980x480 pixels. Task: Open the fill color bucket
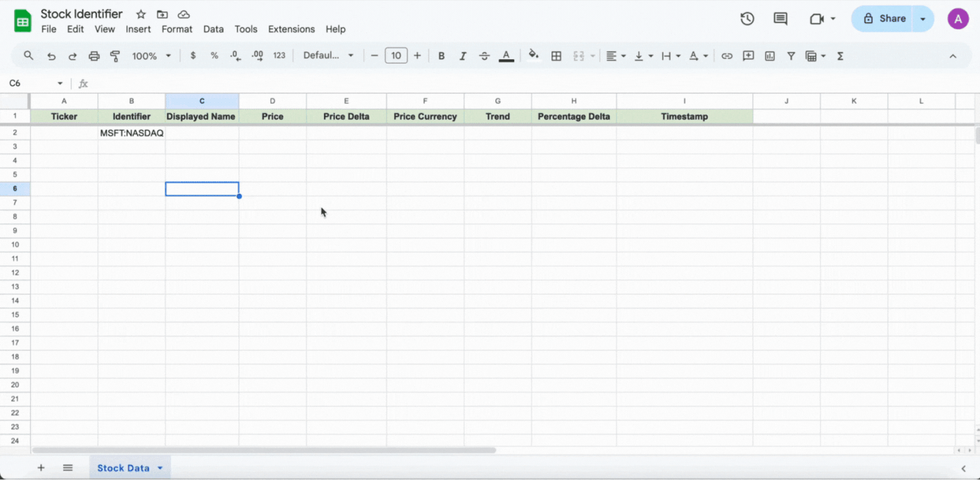534,56
